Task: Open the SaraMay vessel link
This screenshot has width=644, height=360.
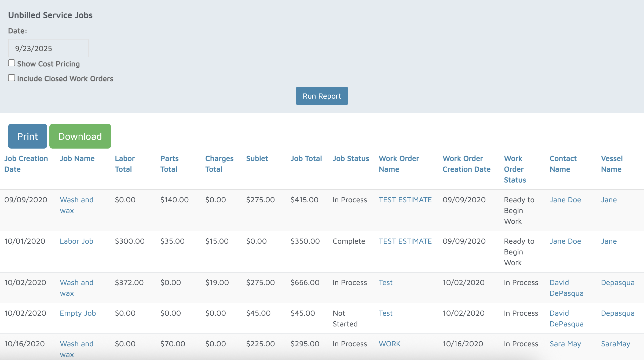Action: tap(615, 344)
